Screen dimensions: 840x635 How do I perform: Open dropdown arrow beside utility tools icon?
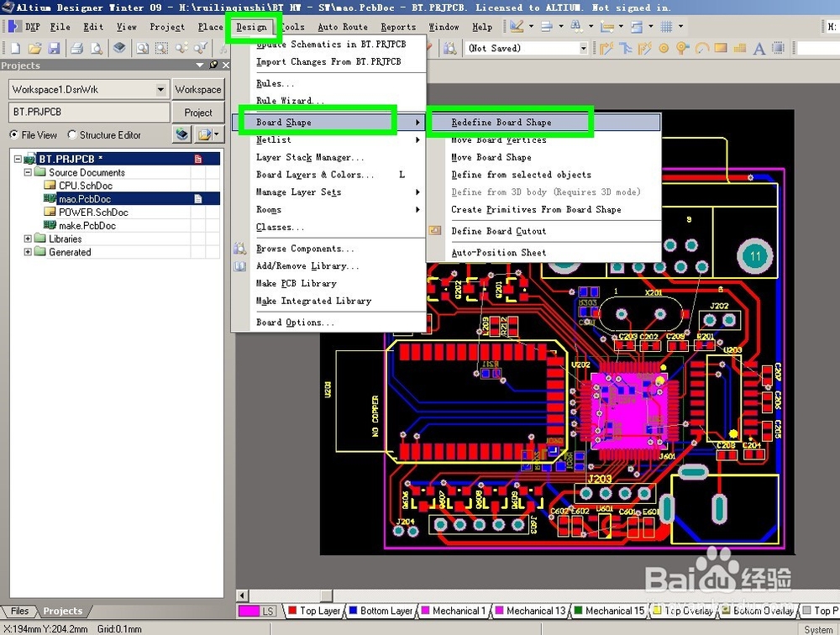pos(532,26)
